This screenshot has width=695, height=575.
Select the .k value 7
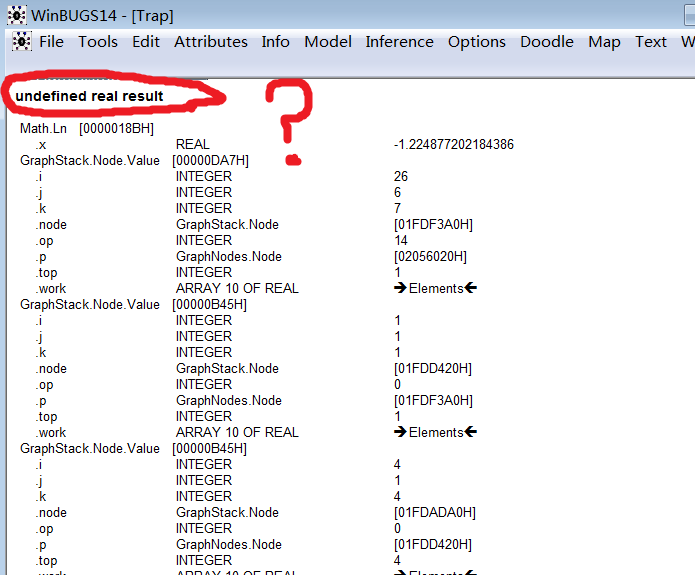point(397,208)
